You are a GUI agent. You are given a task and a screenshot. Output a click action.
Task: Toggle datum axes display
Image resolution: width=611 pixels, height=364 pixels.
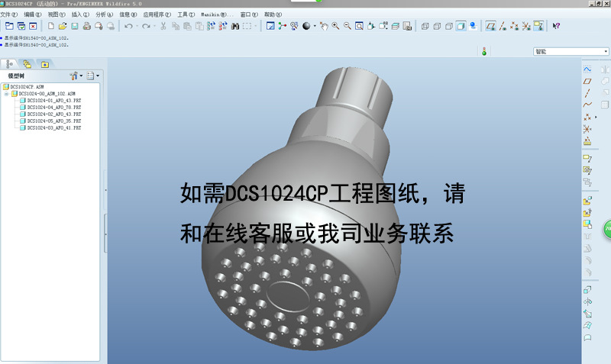[x=503, y=26]
